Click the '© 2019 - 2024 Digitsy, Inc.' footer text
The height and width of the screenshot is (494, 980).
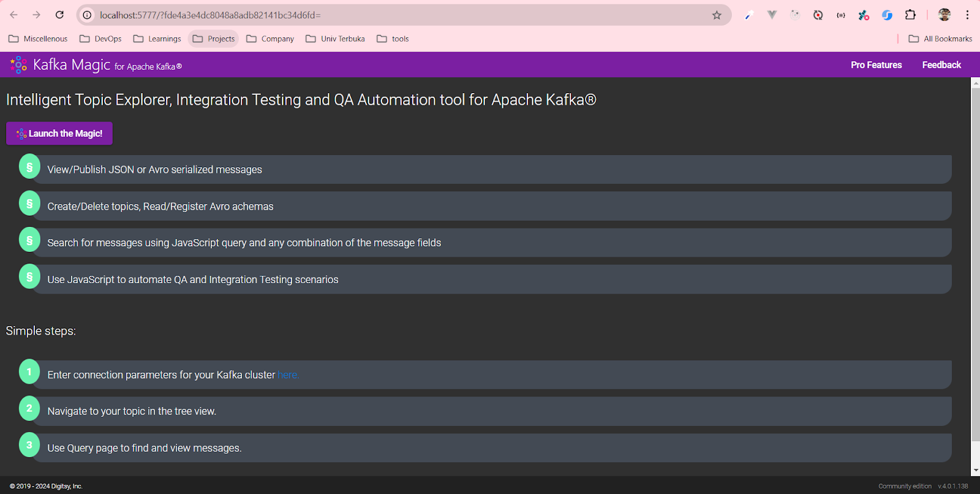[x=46, y=486]
